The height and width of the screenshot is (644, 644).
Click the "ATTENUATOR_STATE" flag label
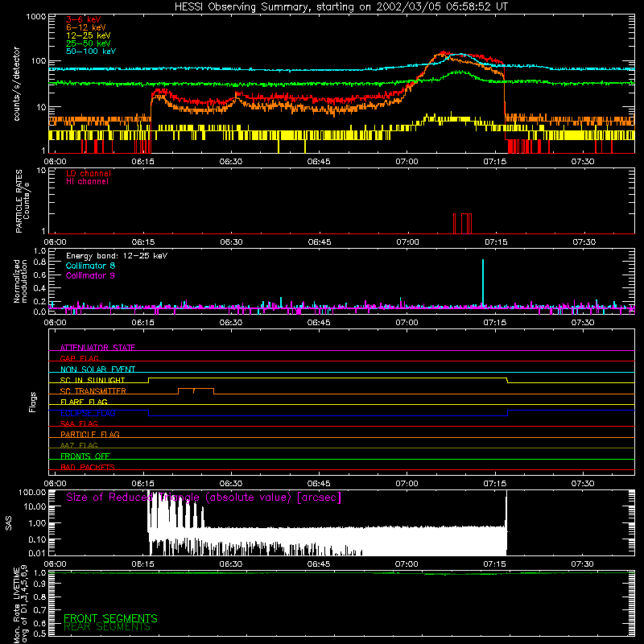97,348
